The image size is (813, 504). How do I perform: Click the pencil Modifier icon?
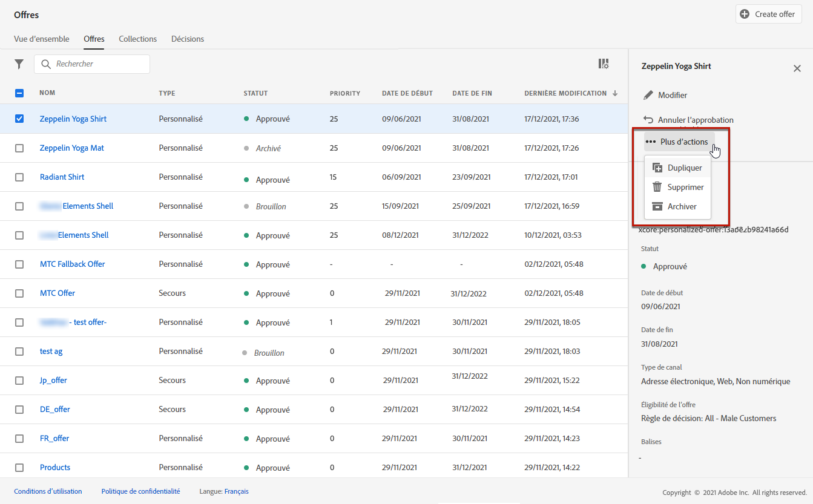[x=648, y=95]
